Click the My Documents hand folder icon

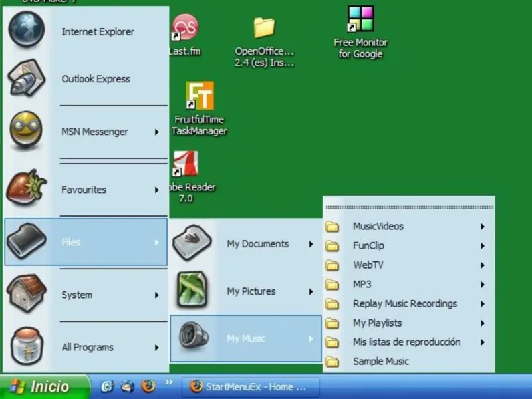pyautogui.click(x=192, y=243)
